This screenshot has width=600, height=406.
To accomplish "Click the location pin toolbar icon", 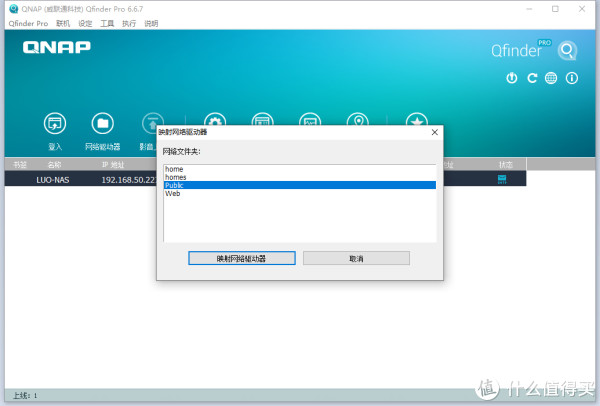I will click(360, 122).
